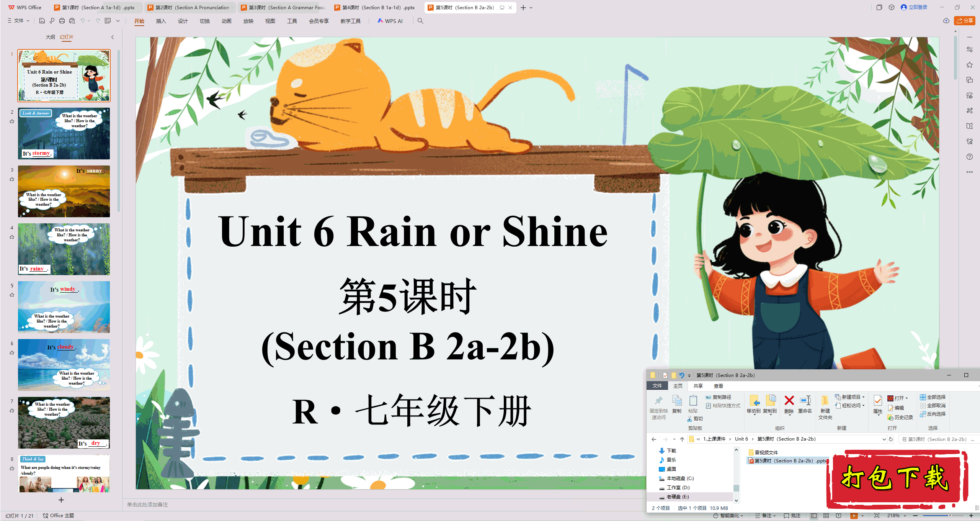
Task: Click 全部取消 select none in Explorer
Action: coord(933,406)
